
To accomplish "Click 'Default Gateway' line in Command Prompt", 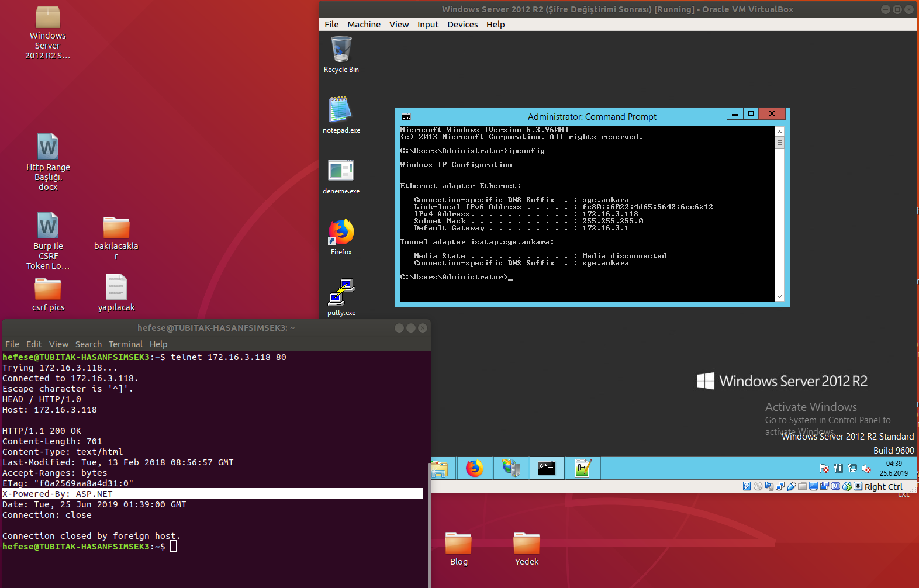I will point(521,228).
